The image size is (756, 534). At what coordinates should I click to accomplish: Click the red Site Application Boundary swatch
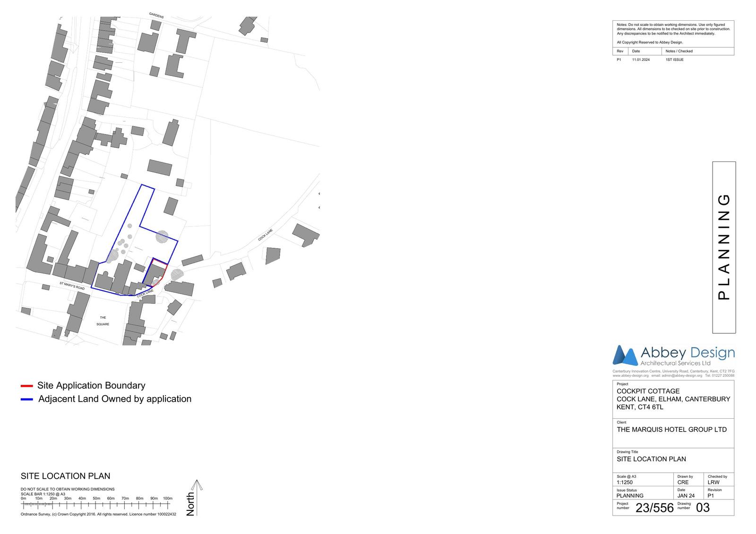26,386
